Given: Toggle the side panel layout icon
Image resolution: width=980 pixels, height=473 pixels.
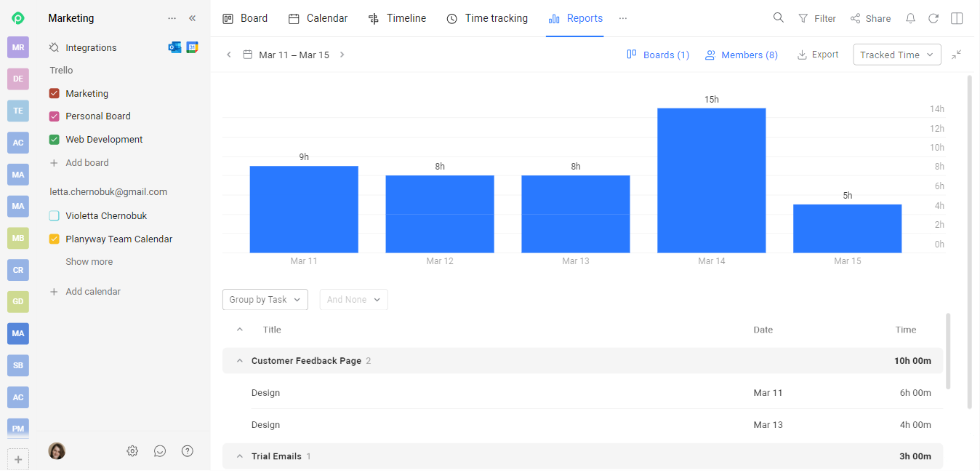Looking at the screenshot, I should point(957,18).
